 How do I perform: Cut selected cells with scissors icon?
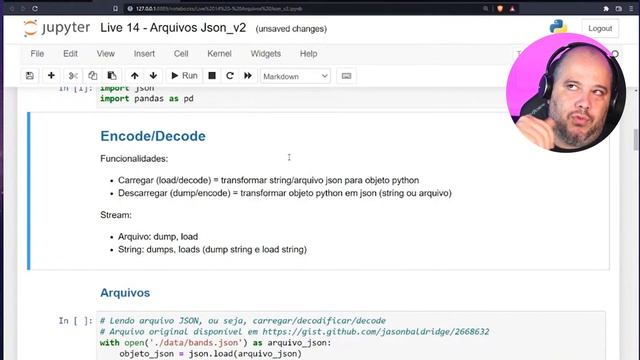point(73,76)
